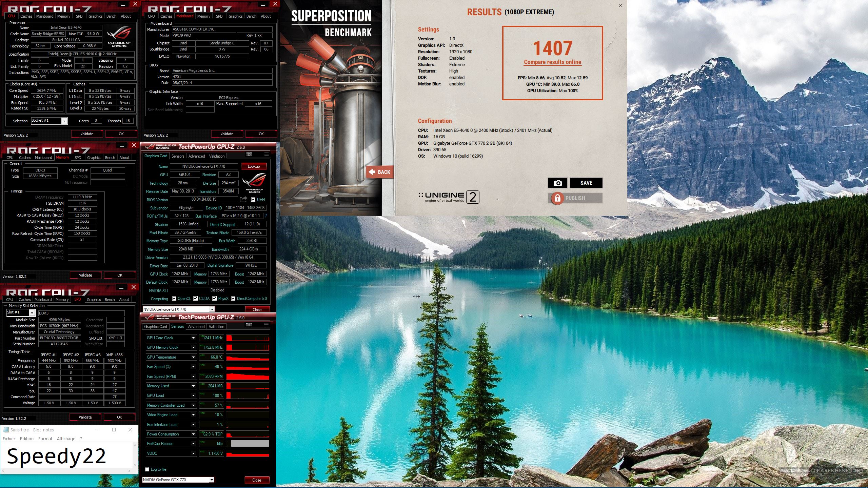Open the Affichage menu in Bloc-notes
This screenshot has height=488, width=868.
(x=66, y=439)
